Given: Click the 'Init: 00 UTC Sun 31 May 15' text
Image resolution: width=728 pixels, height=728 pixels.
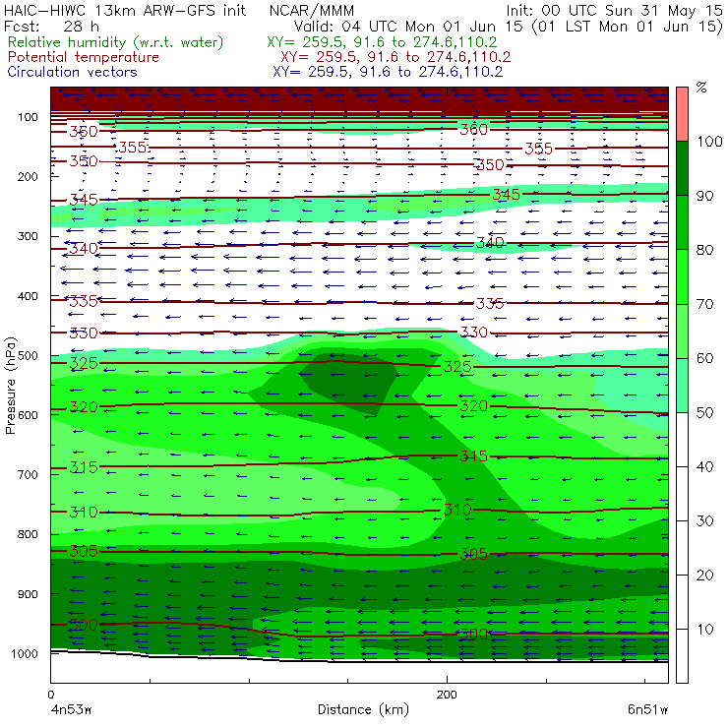Looking at the screenshot, I should click(614, 10).
